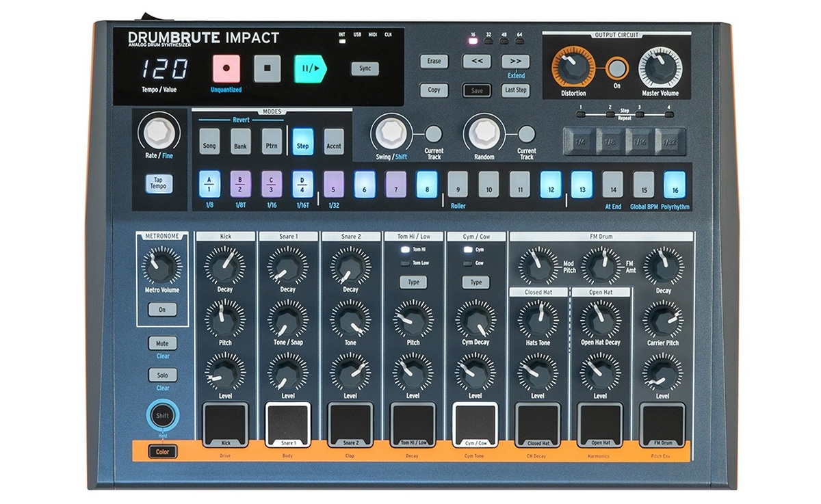Viewport: 821px width, 504px height.
Task: Hit the Snare 1 pad
Action: (x=287, y=425)
